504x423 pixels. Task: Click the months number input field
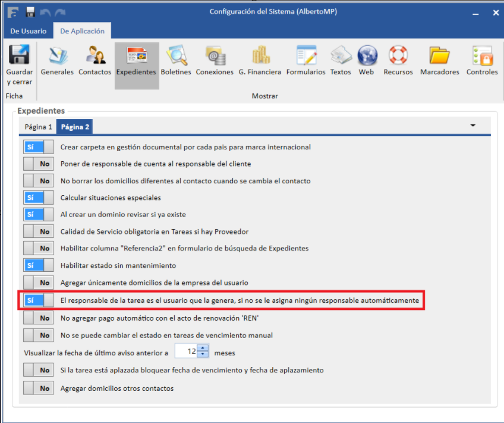[x=187, y=352]
